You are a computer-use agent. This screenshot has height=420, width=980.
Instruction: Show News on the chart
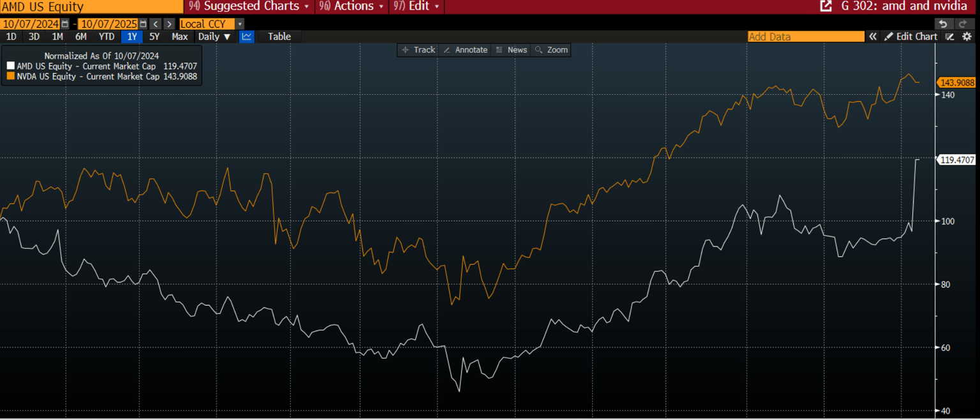(512, 50)
